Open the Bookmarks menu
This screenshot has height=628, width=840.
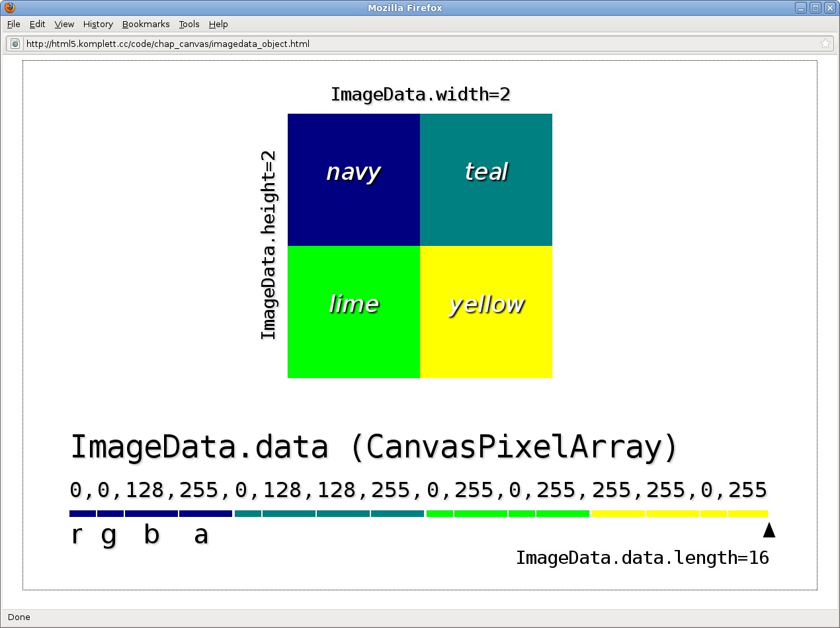click(x=146, y=24)
